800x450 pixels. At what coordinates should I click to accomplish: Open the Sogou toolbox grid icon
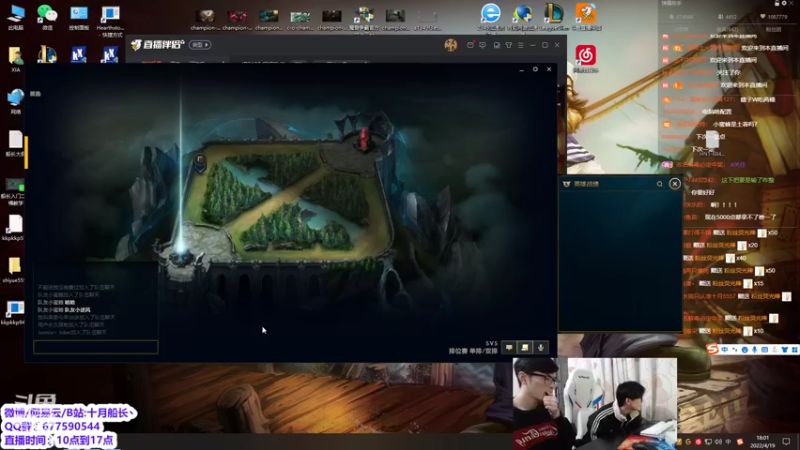point(794,349)
